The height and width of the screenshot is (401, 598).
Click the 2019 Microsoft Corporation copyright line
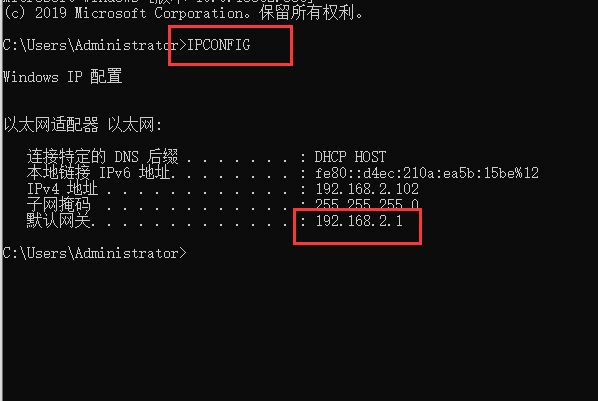pos(183,13)
